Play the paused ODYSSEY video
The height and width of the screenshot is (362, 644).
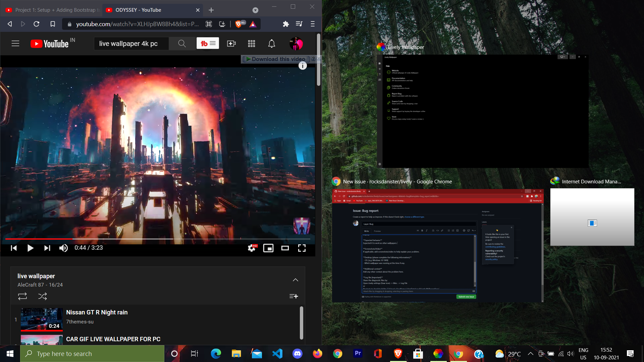pos(30,248)
